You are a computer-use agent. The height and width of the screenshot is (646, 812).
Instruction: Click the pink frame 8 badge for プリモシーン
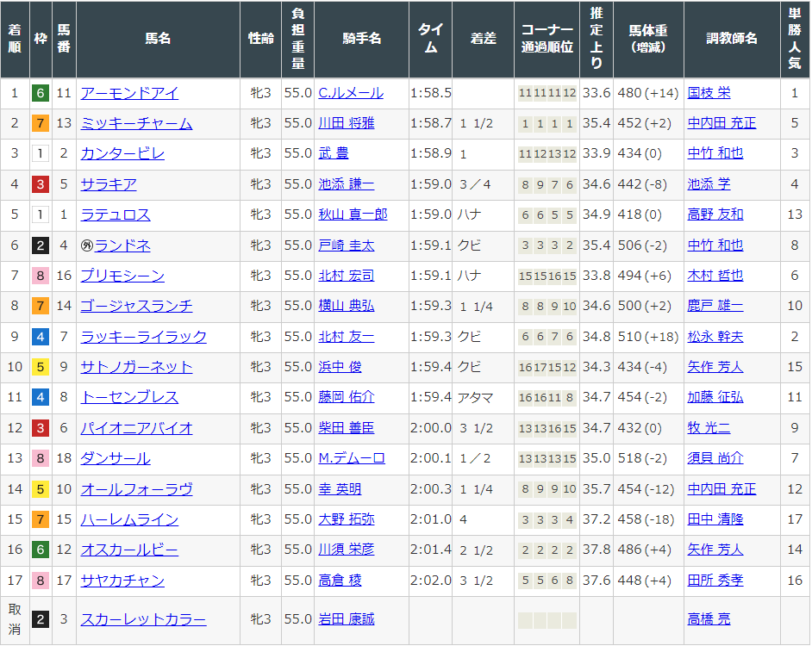41,276
